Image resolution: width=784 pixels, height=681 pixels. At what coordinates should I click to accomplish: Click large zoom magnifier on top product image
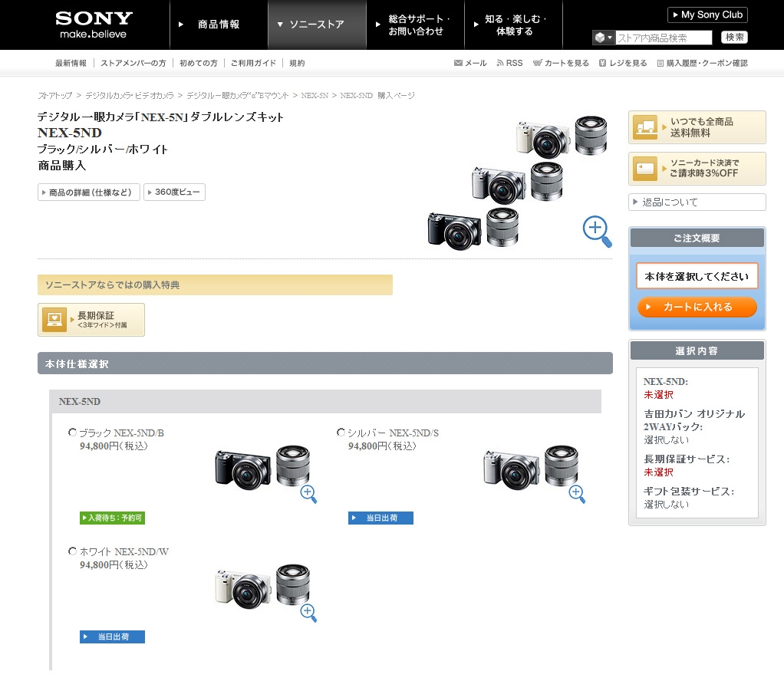point(597,232)
